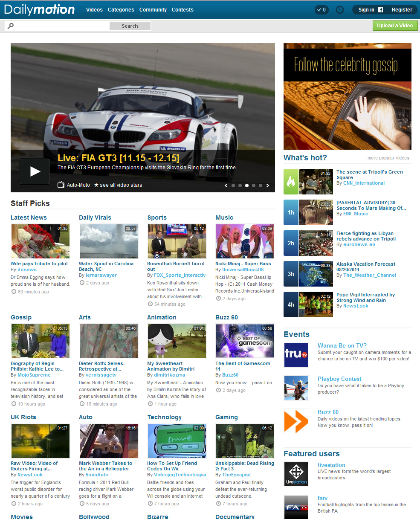The image size is (420, 519).
Task: Open the truTV event logo
Action: click(296, 355)
